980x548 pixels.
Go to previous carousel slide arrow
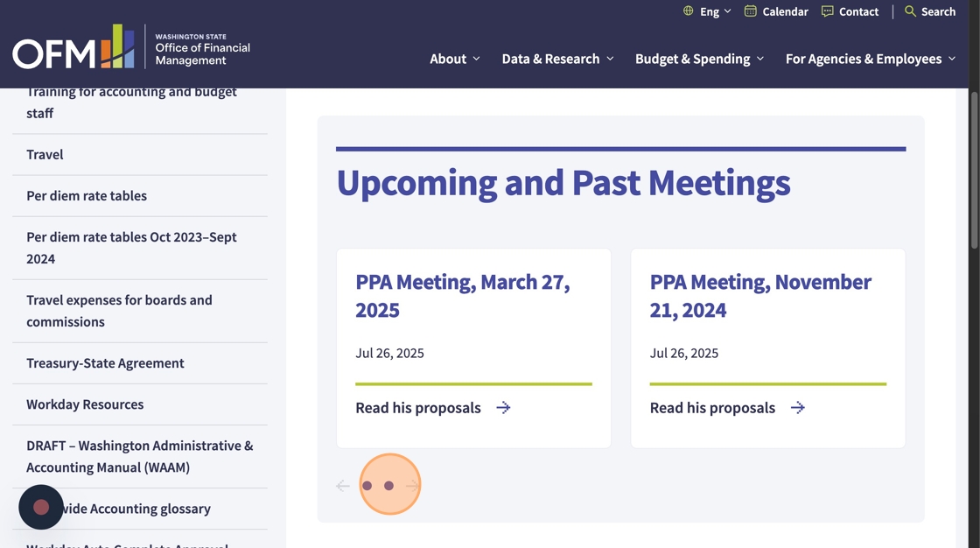pyautogui.click(x=343, y=486)
